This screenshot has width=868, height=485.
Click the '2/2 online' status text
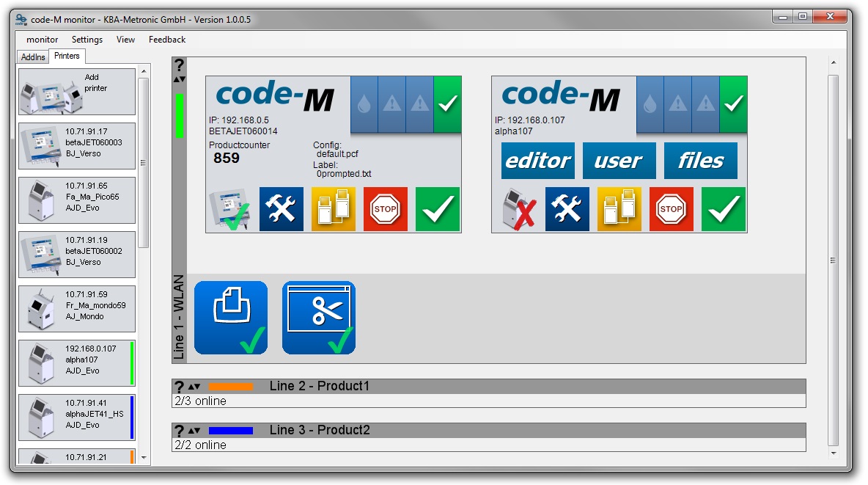click(x=200, y=445)
